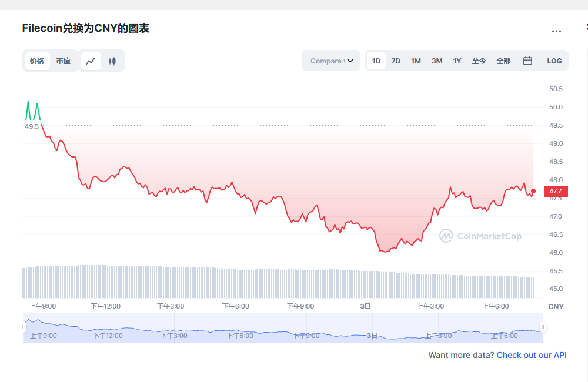
Task: Select the 7D time range
Action: click(396, 61)
